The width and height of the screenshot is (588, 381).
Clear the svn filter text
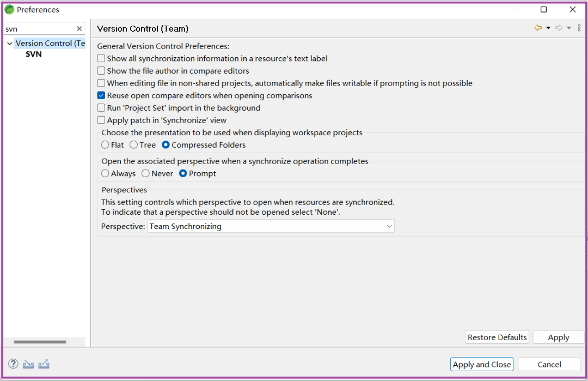pyautogui.click(x=79, y=29)
